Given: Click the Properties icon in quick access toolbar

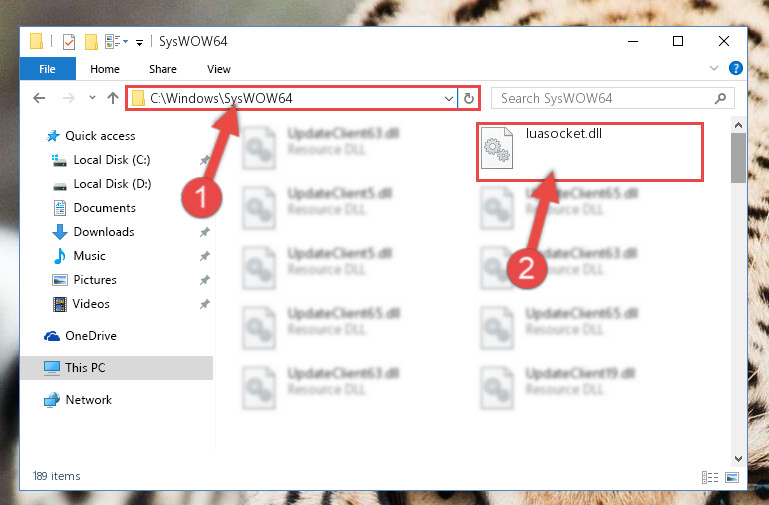Looking at the screenshot, I should (69, 42).
